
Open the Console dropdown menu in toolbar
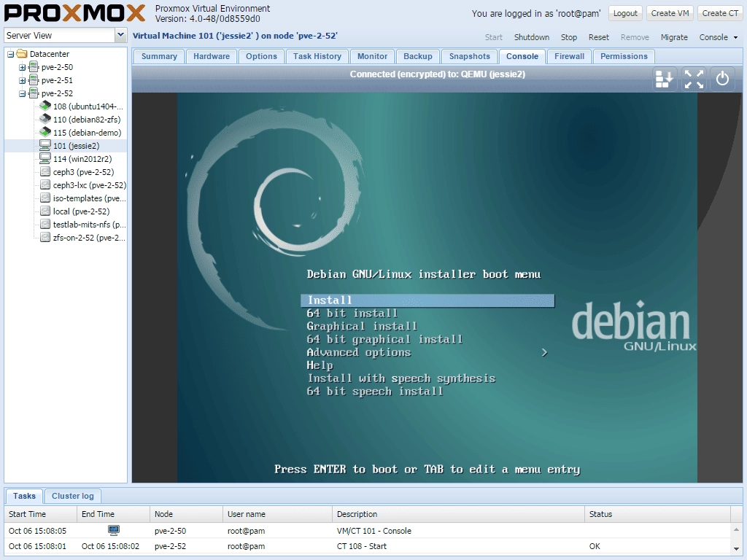pos(719,37)
